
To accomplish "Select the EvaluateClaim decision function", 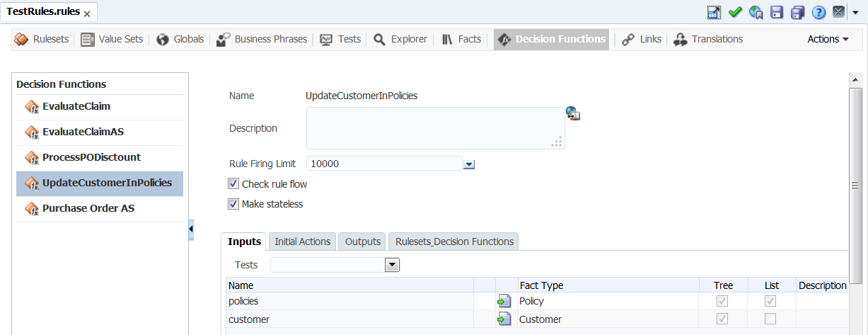I will [x=76, y=106].
